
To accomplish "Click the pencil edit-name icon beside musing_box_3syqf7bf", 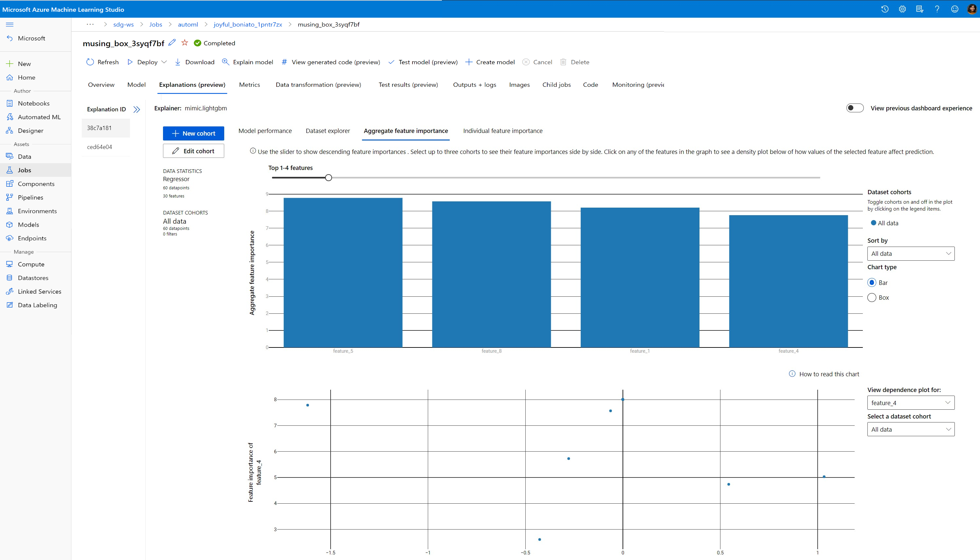I will pos(172,43).
